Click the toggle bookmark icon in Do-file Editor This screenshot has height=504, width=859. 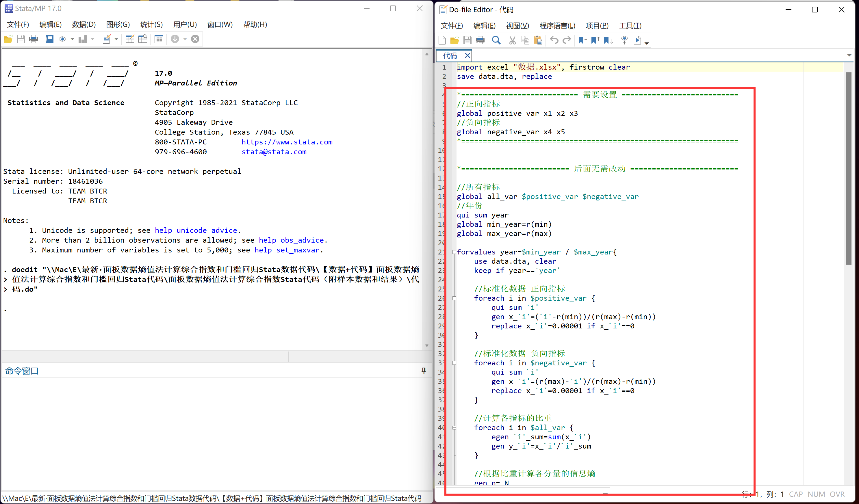click(x=582, y=40)
